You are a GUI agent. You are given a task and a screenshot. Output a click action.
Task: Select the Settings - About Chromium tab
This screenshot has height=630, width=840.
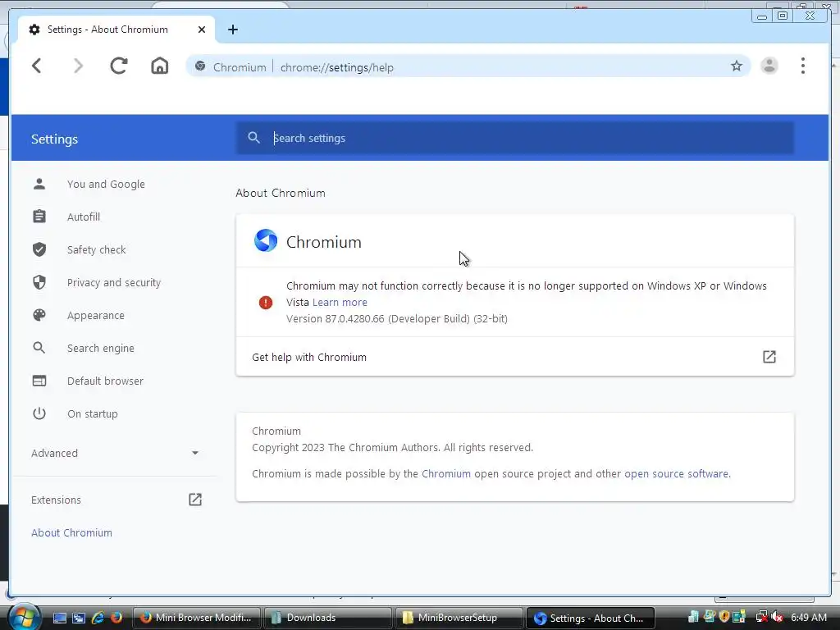point(116,30)
